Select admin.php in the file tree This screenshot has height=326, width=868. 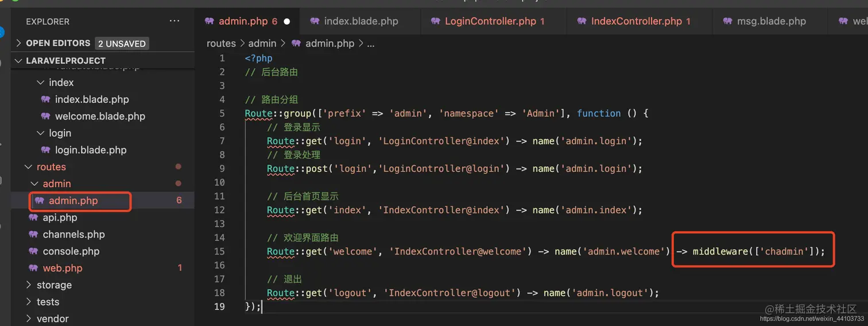click(73, 201)
